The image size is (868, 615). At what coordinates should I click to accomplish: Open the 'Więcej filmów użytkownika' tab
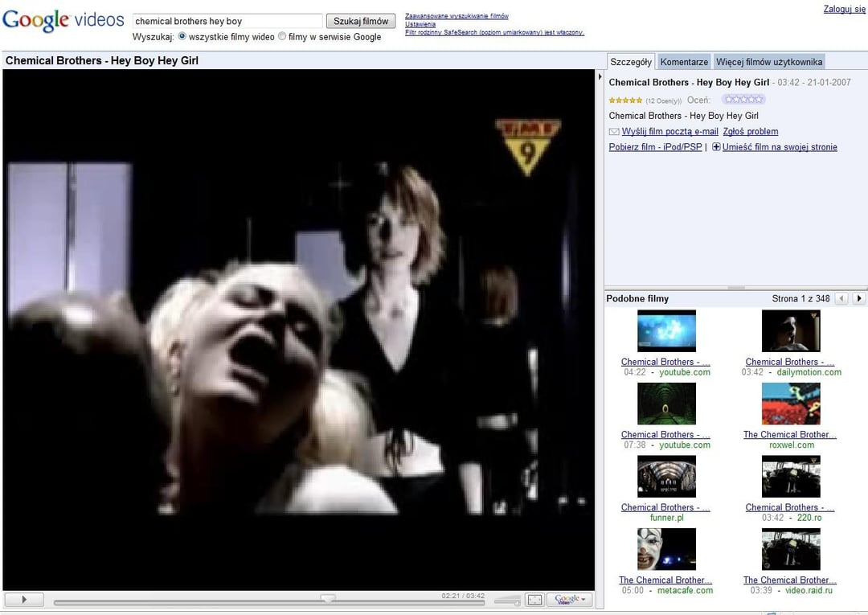pos(768,62)
